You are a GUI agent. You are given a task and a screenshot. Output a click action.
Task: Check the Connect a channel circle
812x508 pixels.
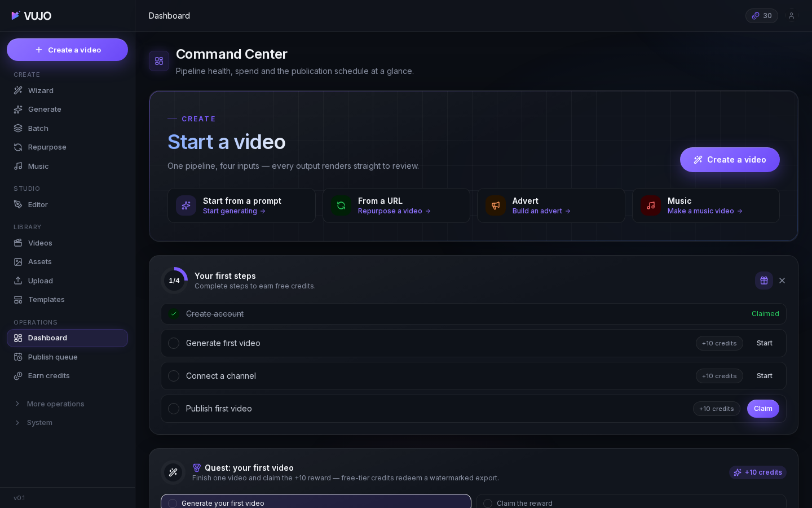pos(174,376)
